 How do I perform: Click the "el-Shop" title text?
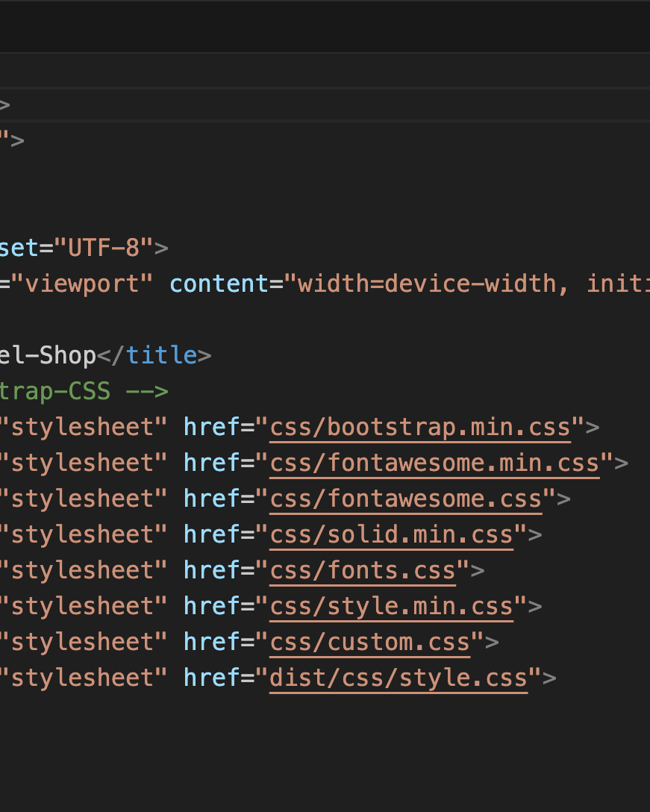[x=49, y=355]
